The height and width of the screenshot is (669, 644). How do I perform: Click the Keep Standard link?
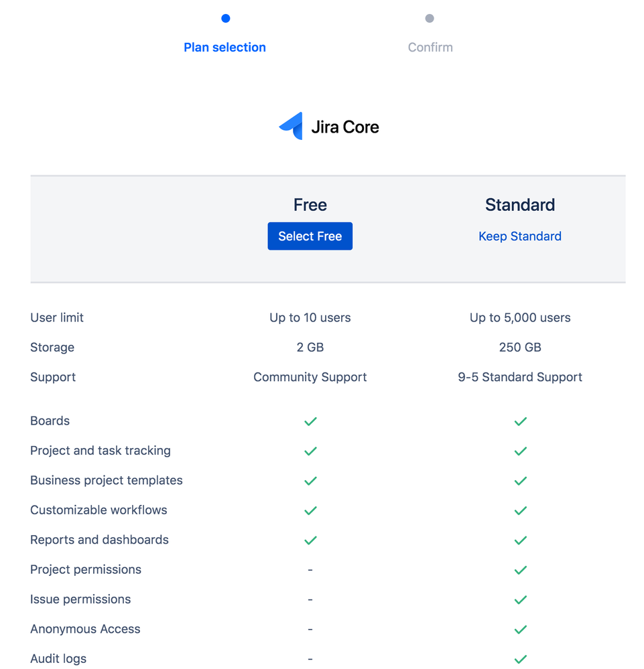point(520,236)
